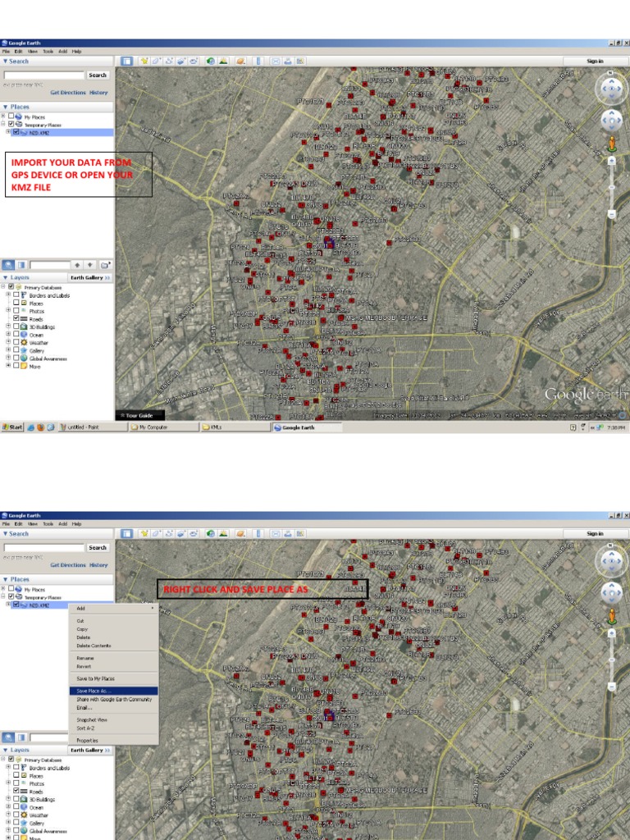Click the Email icon in top window toolbar
The height and width of the screenshot is (840, 630).
tap(276, 61)
